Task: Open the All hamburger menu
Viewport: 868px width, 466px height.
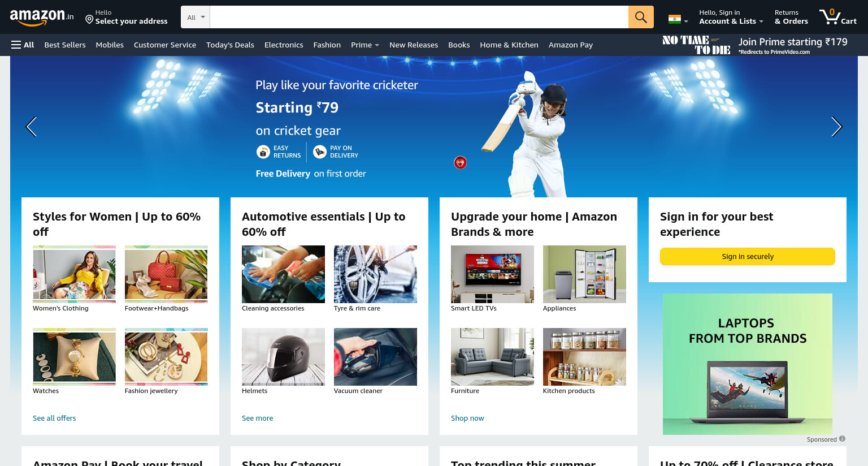Action: click(x=23, y=45)
